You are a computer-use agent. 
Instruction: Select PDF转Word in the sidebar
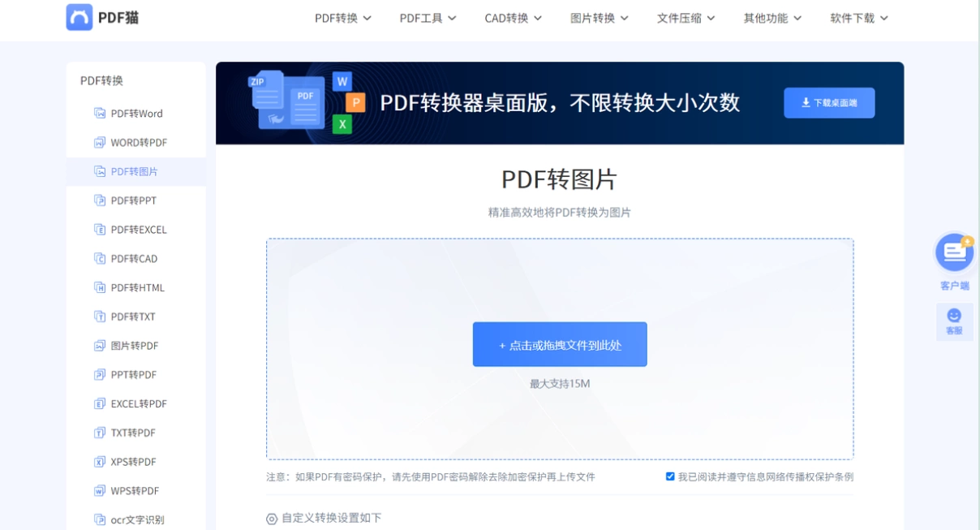(x=136, y=114)
